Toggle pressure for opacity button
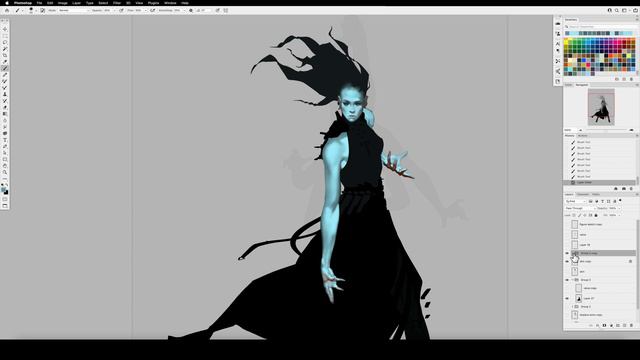 click(x=121, y=10)
